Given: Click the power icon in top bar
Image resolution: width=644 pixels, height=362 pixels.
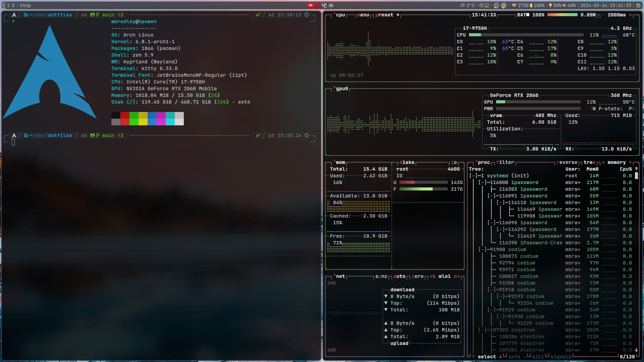Looking at the screenshot, I should 638,5.
